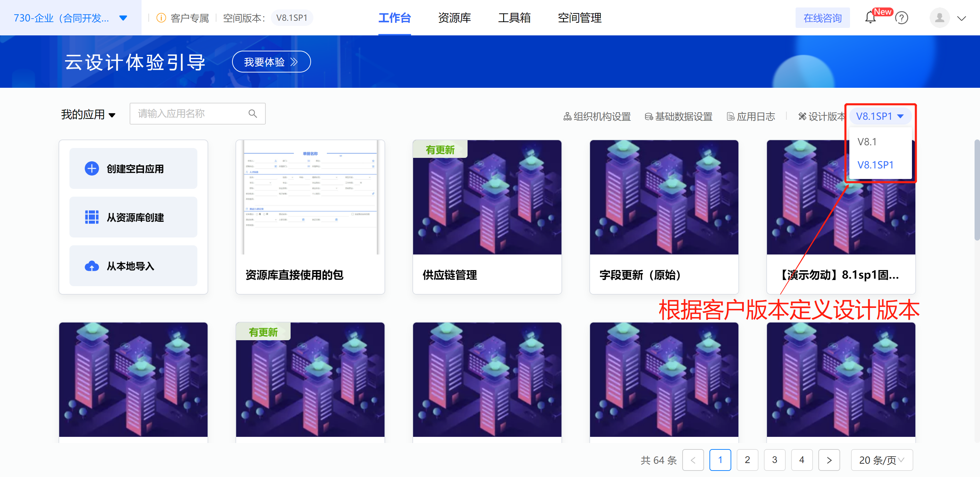Open 组织机构设置 link

597,116
